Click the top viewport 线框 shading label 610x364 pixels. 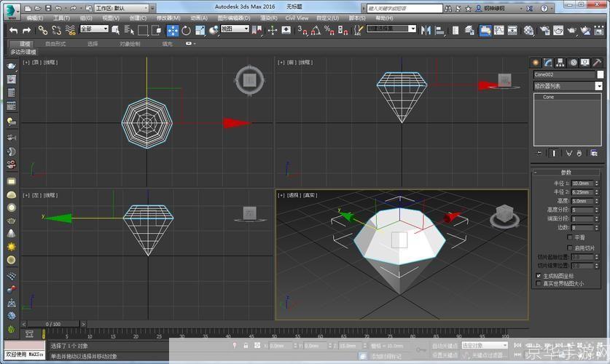click(50, 62)
